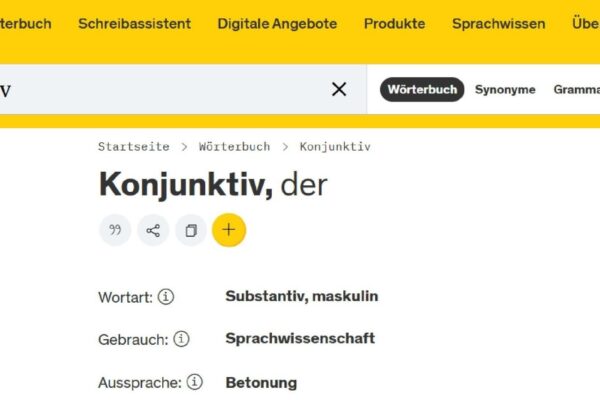Image resolution: width=600 pixels, height=400 pixels.
Task: Add Konjunktiv with the yellow plus button
Action: 229,230
